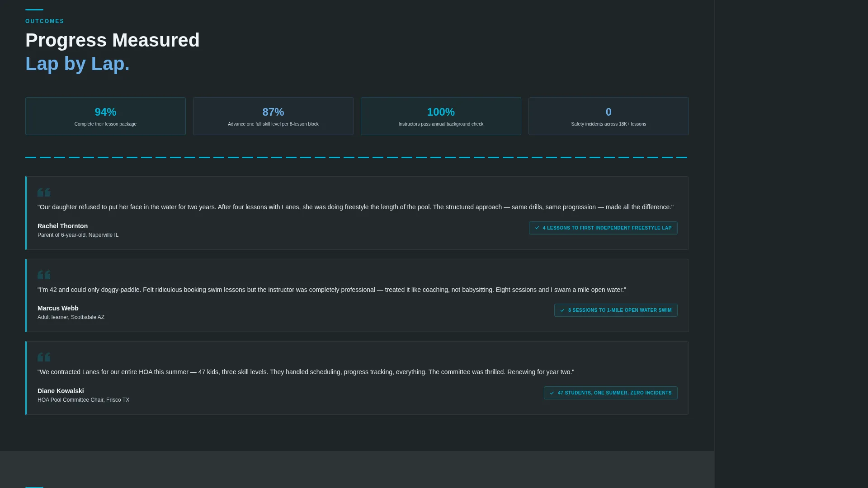Click the quote starting 'We contracted Lanes'
Screen dimensions: 868x488
click(x=306, y=372)
